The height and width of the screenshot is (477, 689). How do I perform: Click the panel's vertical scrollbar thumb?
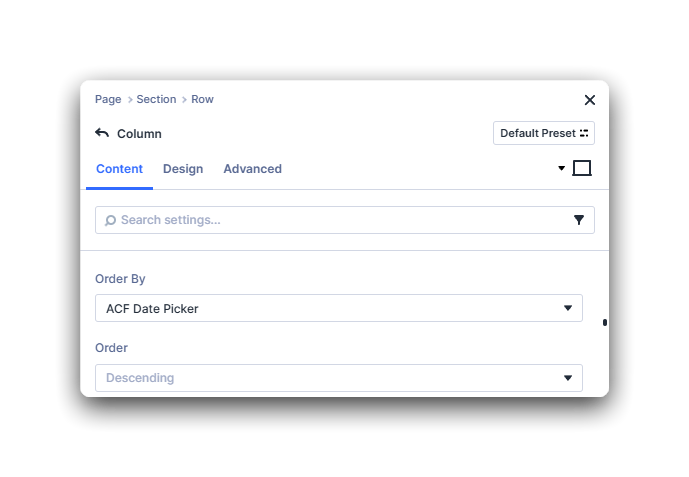[x=605, y=323]
